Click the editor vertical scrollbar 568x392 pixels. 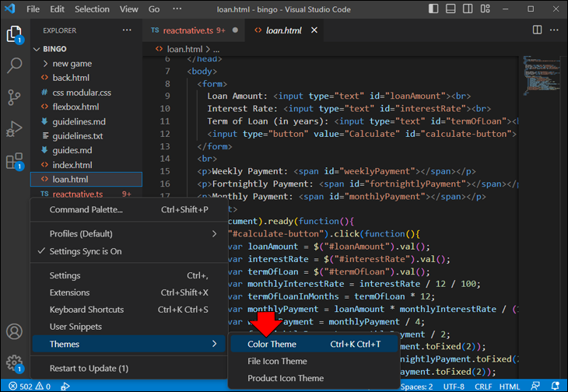pyautogui.click(x=563, y=217)
